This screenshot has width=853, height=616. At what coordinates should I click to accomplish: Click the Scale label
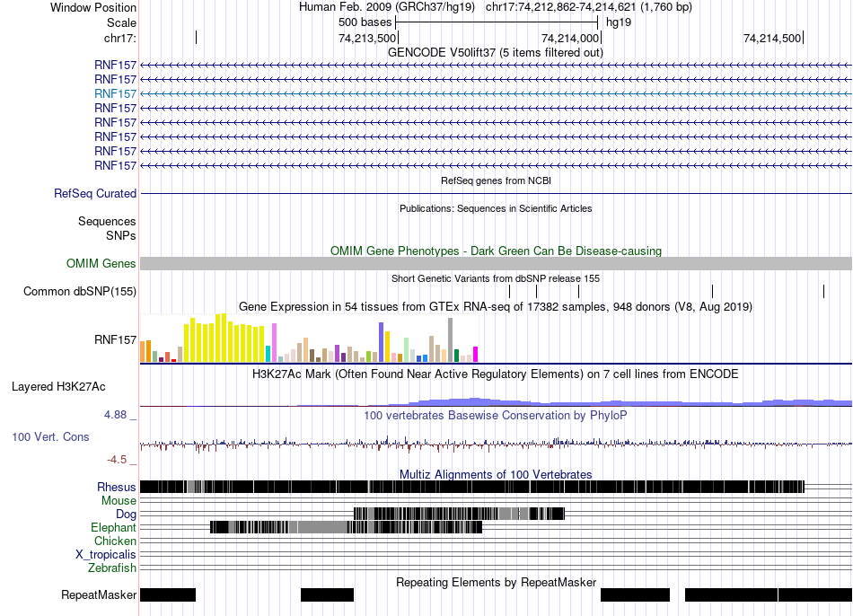pos(121,22)
